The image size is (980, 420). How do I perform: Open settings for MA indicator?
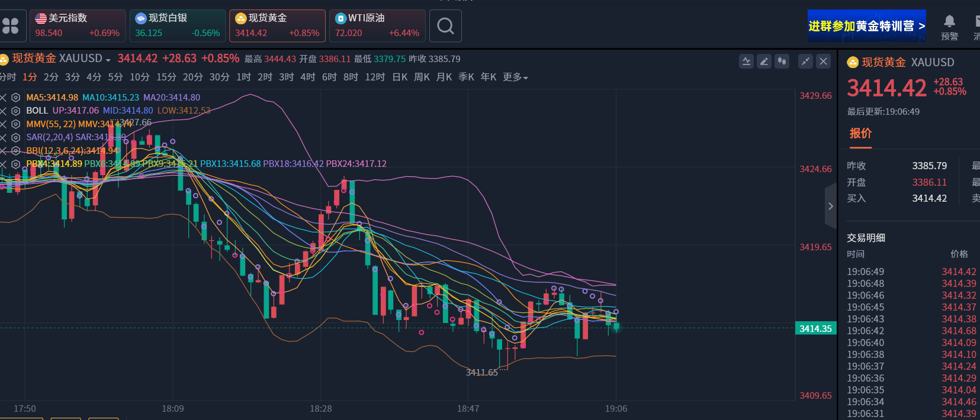(16, 98)
